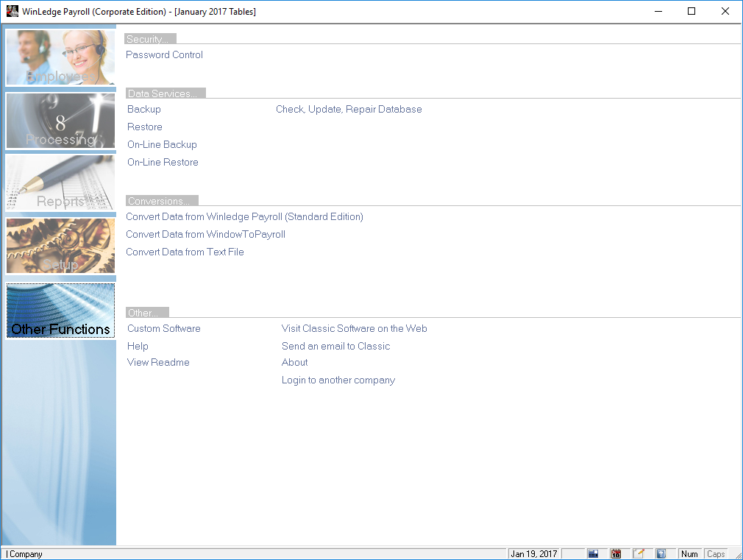Open the calendar icon in status bar

[616, 553]
